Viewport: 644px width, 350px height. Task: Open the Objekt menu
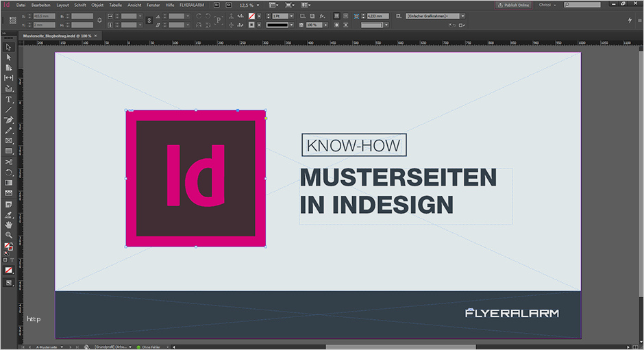[x=97, y=5]
